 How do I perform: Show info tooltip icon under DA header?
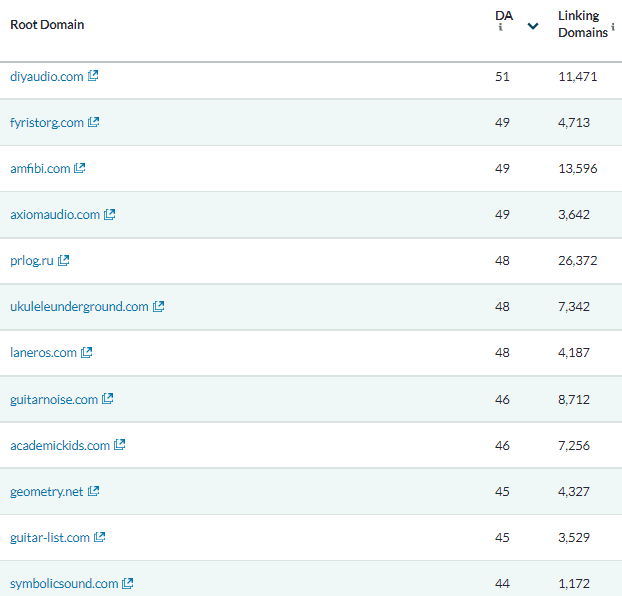(500, 27)
